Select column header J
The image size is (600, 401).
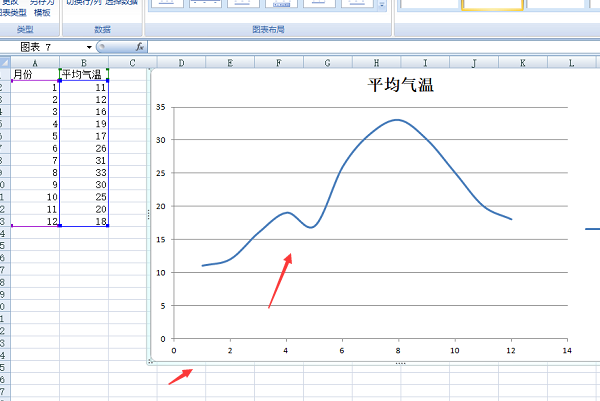click(474, 63)
